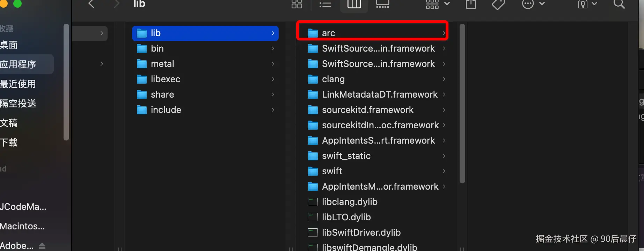The image size is (644, 251).
Task: Open the search magnifier
Action: [619, 4]
